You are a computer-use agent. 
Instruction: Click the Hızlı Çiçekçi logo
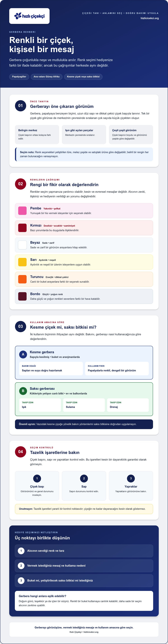(x=29, y=16)
